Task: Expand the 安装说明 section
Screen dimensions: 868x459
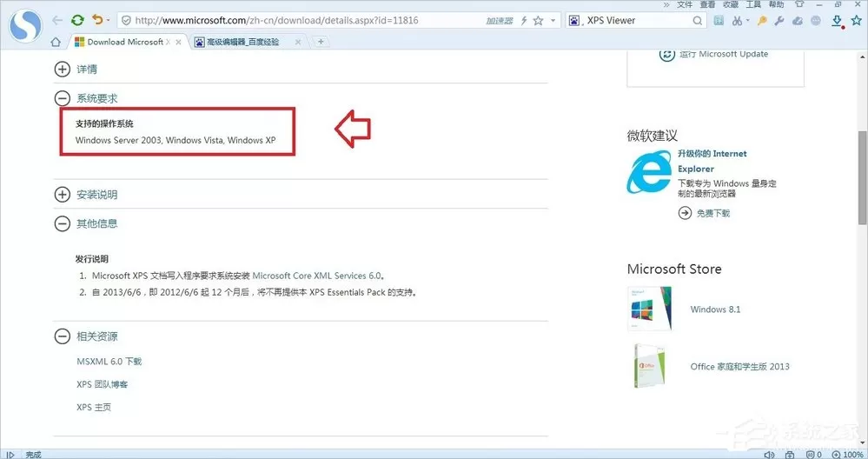Action: 62,195
